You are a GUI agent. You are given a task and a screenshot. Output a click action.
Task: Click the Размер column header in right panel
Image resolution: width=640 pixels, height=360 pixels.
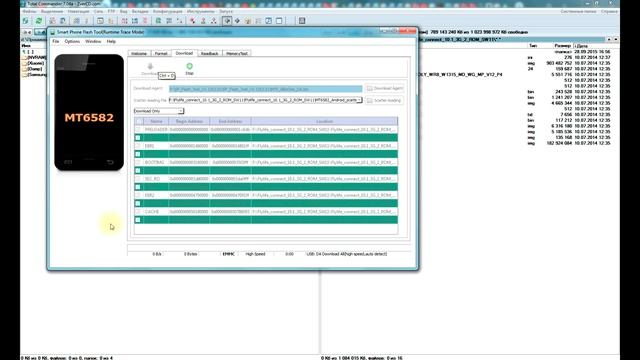coord(562,46)
